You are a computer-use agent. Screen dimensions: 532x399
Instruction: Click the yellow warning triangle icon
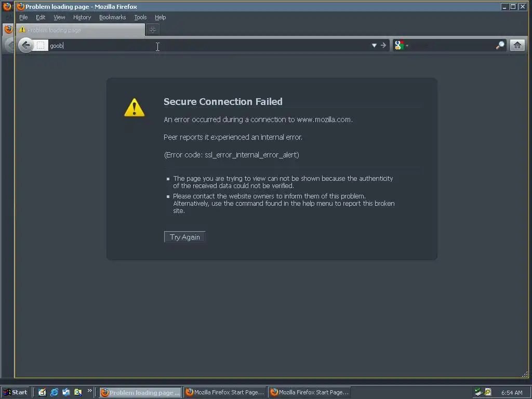135,108
